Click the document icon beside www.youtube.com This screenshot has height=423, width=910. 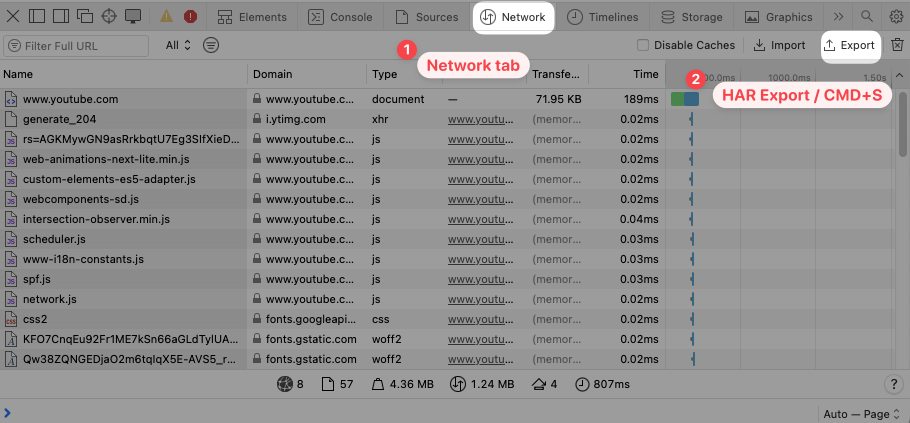click(10, 99)
